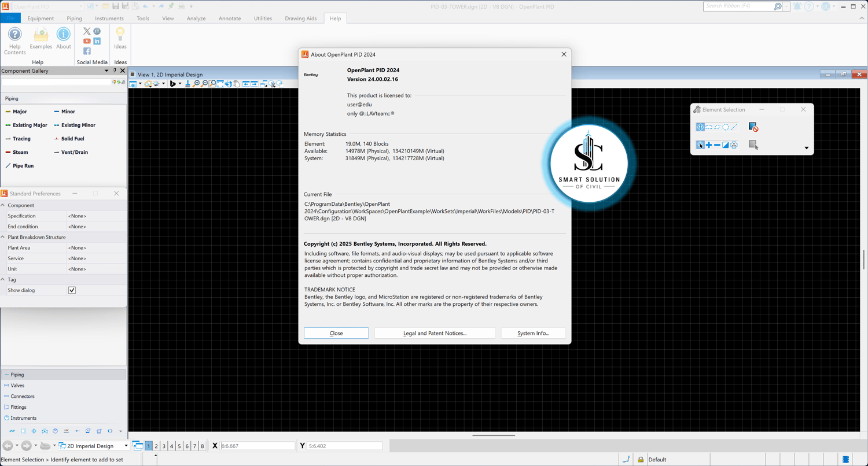Click the Pan View hand icon

point(237,84)
